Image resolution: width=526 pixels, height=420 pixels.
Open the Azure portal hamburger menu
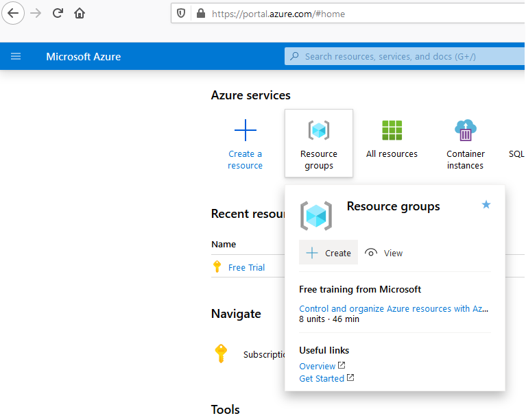pos(16,56)
